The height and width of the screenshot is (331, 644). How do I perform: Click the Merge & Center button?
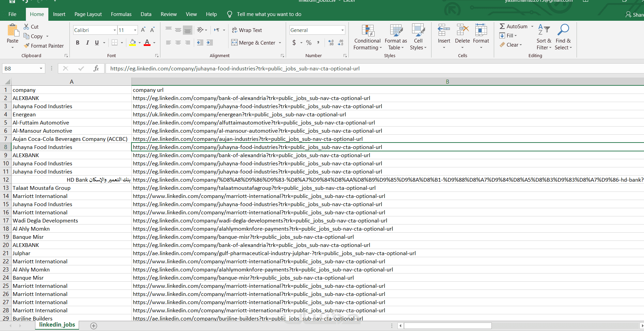point(253,43)
